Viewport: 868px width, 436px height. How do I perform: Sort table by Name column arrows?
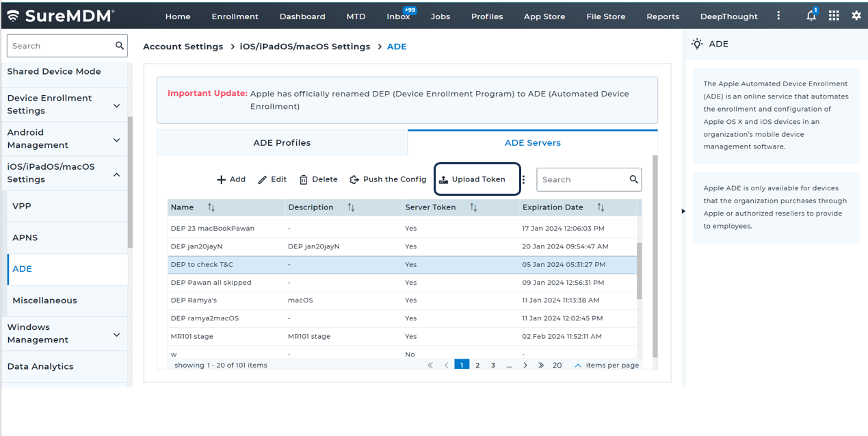coord(211,207)
